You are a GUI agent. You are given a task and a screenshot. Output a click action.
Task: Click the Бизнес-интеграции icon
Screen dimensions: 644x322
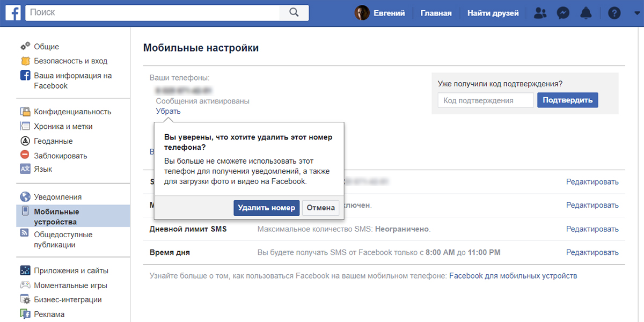coord(25,299)
